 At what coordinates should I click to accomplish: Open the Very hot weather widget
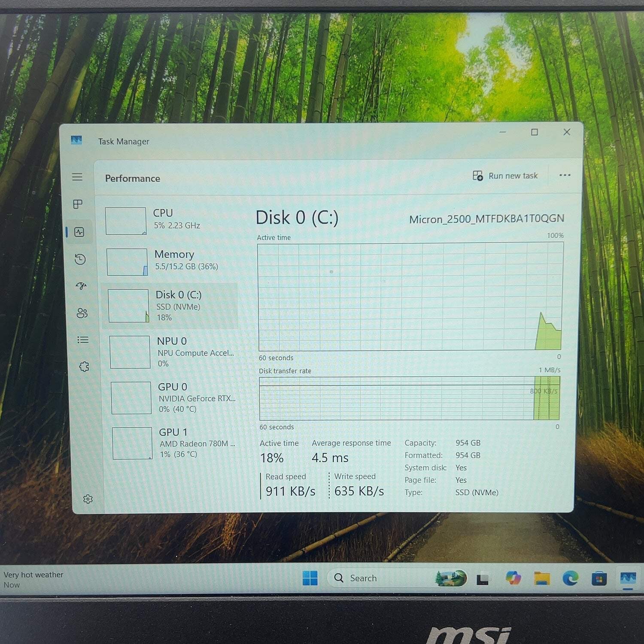(33, 579)
